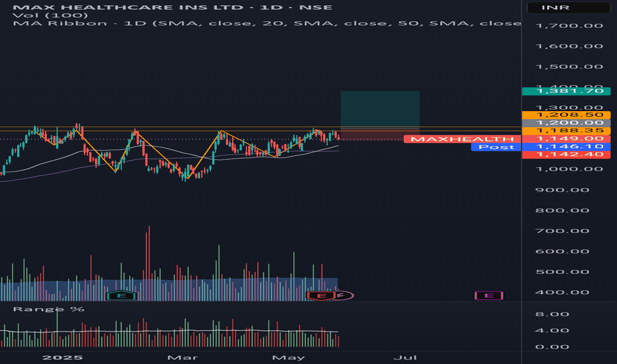Click the Mar time axis label
Viewport: 617px width, 364px height.
(183, 357)
